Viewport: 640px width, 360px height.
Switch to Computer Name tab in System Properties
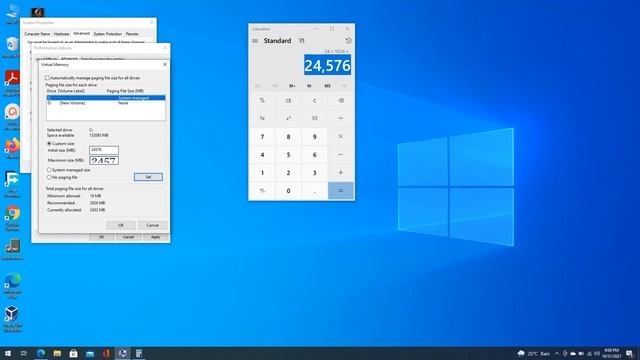[x=37, y=34]
